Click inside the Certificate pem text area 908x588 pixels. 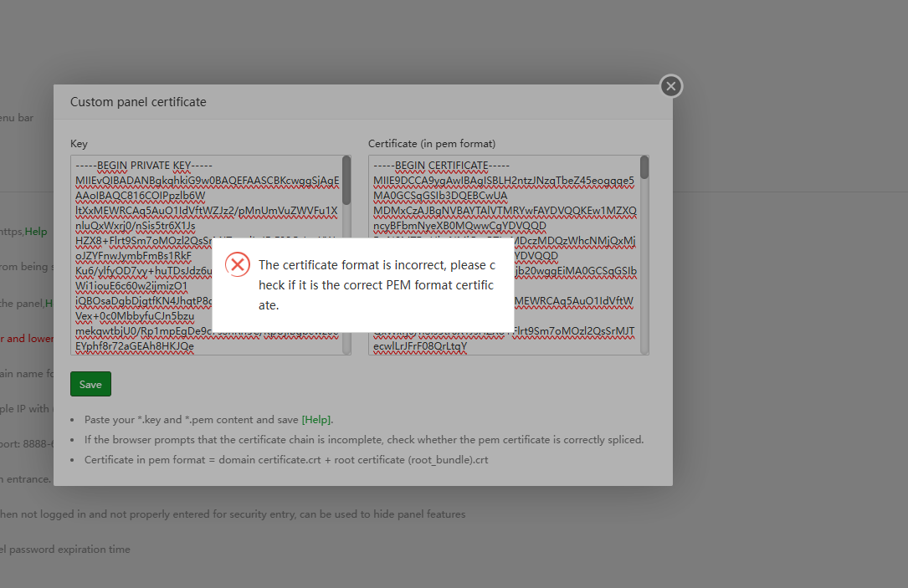pyautogui.click(x=509, y=254)
